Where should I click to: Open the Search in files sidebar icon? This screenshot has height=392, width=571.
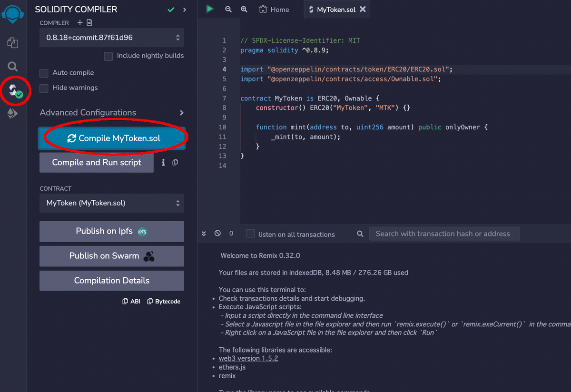13,67
